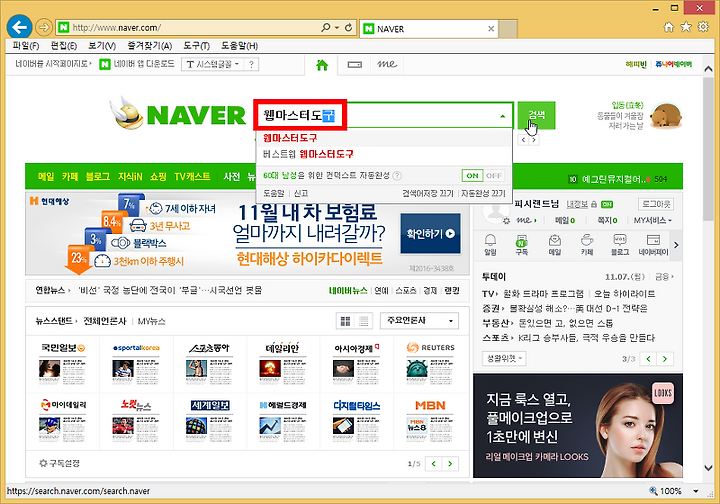Turn context autocomplete OFF
The image size is (720, 504).
coord(494,175)
